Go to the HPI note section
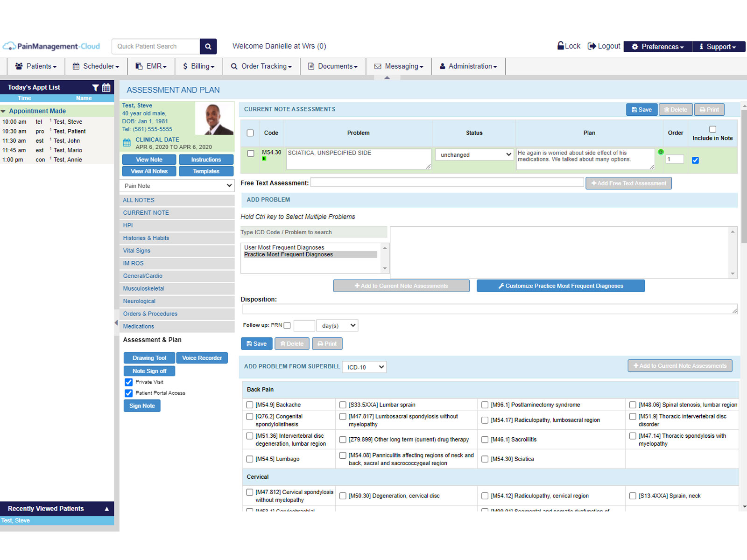Image resolution: width=747 pixels, height=560 pixels. coord(177,225)
